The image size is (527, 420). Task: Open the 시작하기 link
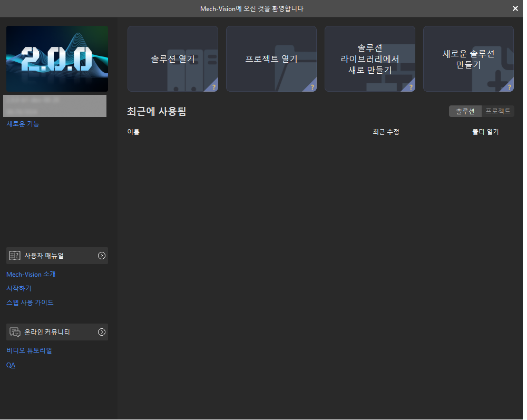[x=19, y=288]
